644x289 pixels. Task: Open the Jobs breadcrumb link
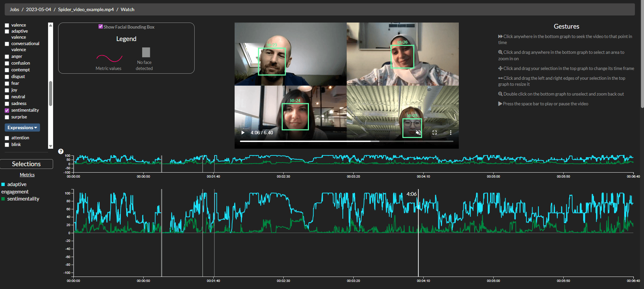(14, 9)
